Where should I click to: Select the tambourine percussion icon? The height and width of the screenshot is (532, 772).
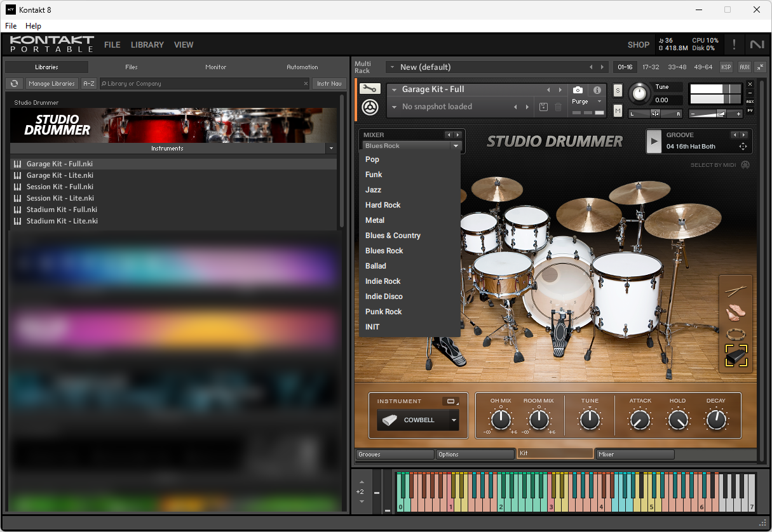tap(736, 334)
